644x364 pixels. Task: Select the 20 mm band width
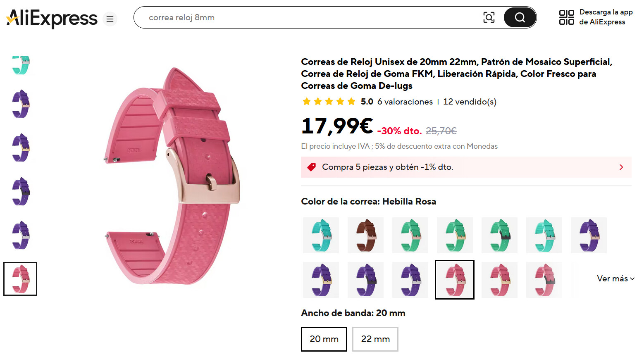point(324,339)
